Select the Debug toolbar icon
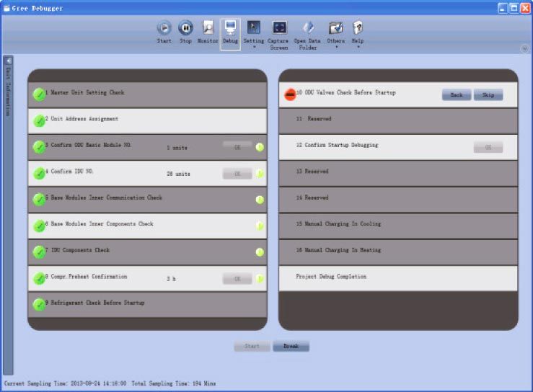 (x=230, y=28)
